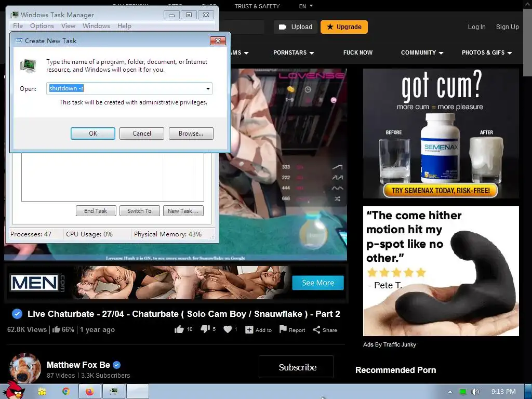
Task: Open the Chrome taskbar icon
Action: (x=65, y=392)
